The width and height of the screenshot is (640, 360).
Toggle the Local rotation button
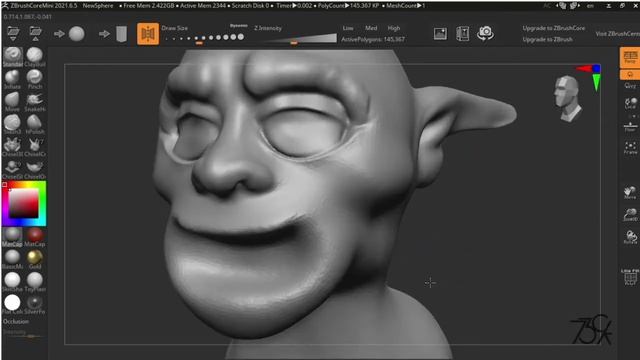[x=630, y=103]
